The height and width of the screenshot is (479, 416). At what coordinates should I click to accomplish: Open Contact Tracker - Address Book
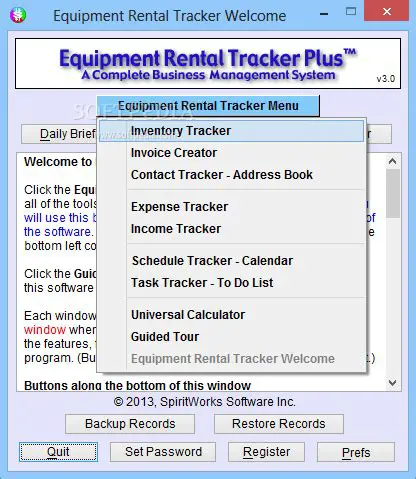click(x=231, y=175)
